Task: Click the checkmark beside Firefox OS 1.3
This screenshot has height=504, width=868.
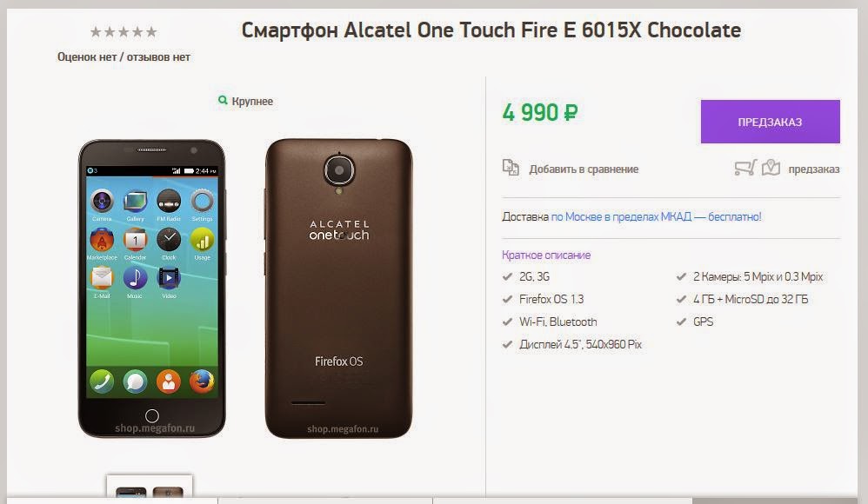Action: [x=507, y=299]
